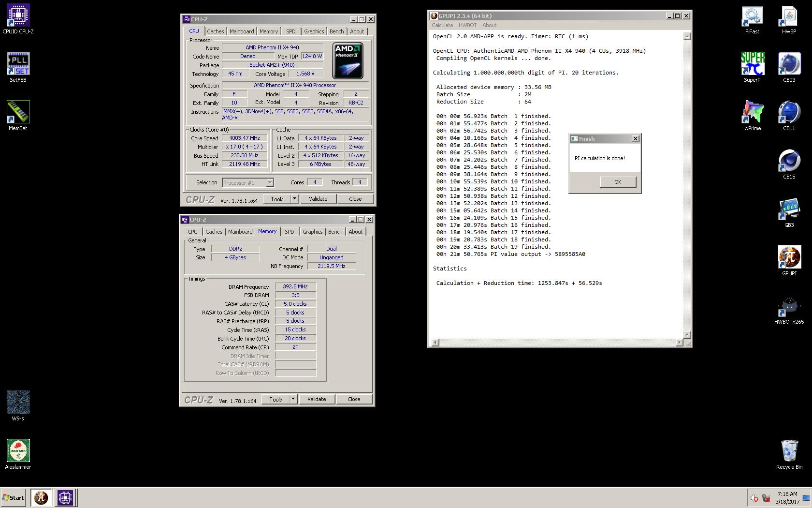Click Close button in top CPU-Z window
The width and height of the screenshot is (812, 508).
pyautogui.click(x=355, y=199)
